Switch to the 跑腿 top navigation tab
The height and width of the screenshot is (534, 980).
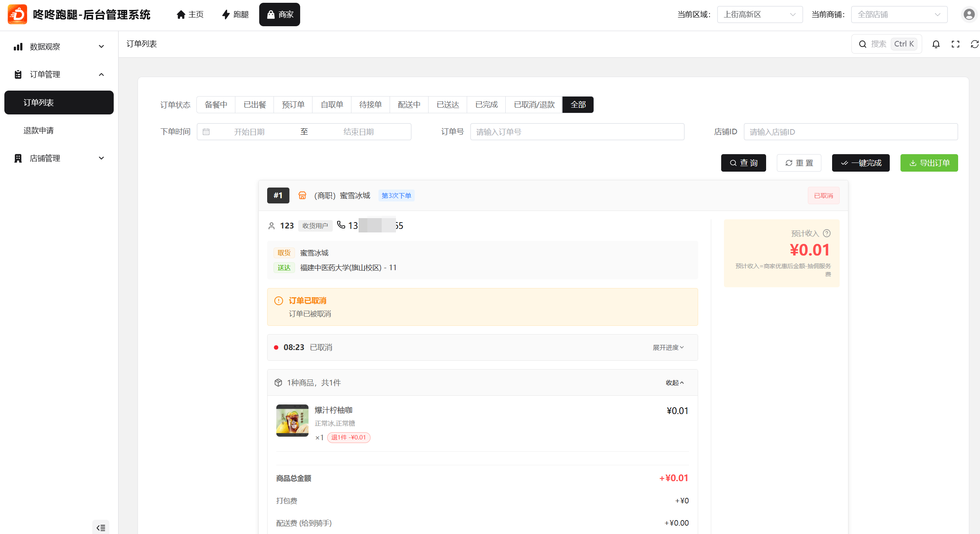click(235, 15)
